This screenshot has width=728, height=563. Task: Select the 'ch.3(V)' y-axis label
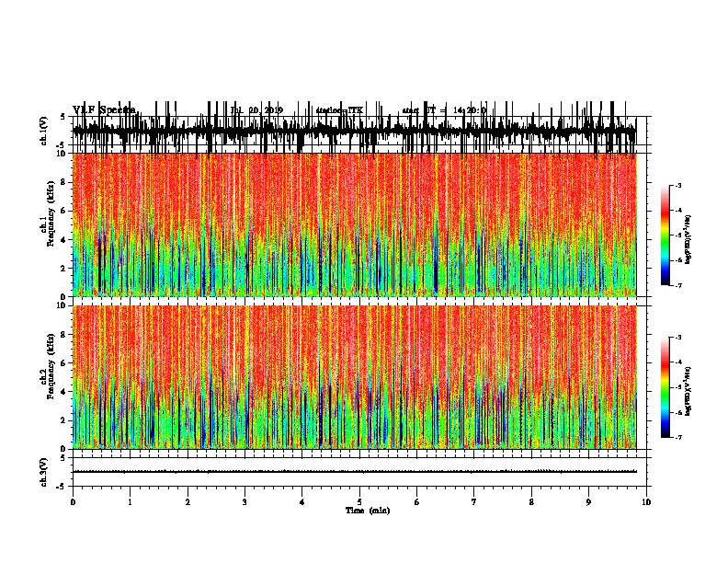(x=43, y=472)
